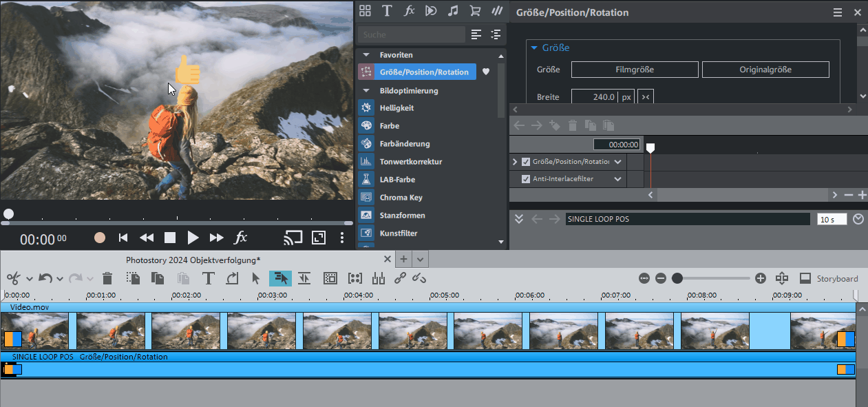Click the trash delete icon in timeline toolbar
Image resolution: width=868 pixels, height=407 pixels.
click(x=107, y=278)
